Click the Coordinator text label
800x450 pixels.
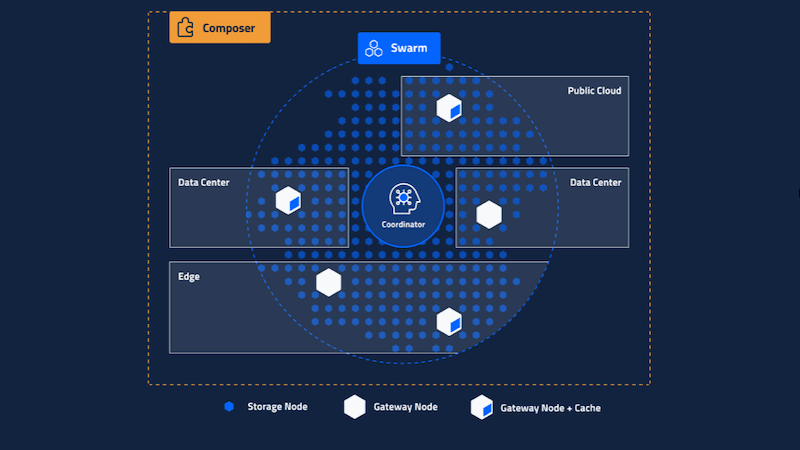[403, 225]
